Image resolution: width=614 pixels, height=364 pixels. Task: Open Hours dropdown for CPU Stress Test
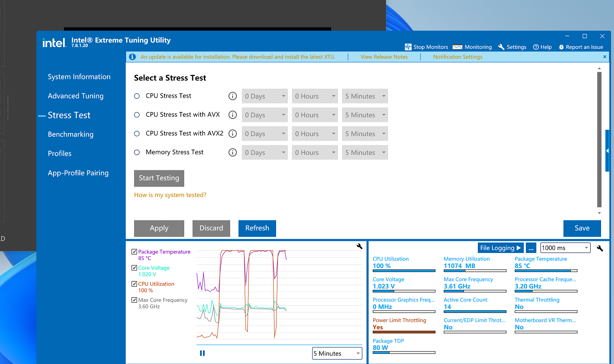click(x=315, y=96)
